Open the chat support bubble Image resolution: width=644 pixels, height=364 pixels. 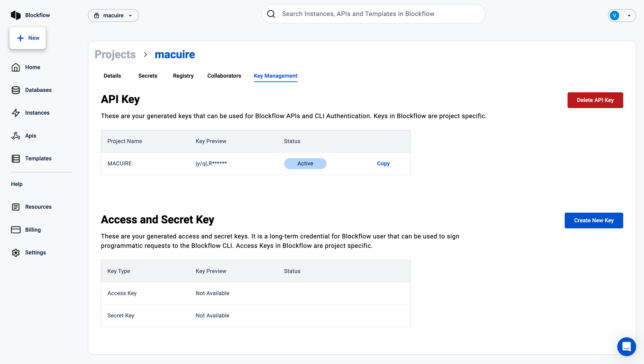[x=626, y=346]
